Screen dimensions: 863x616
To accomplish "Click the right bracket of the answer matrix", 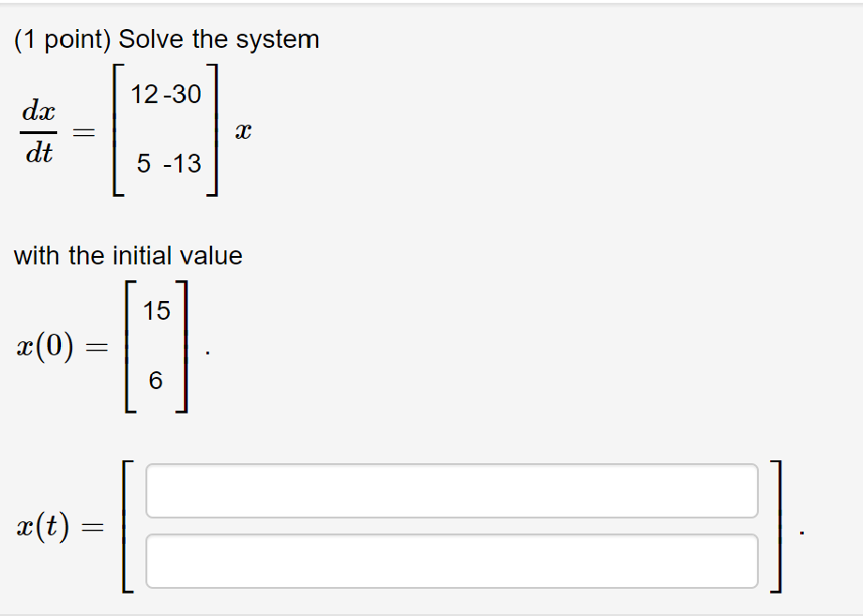I will point(776,525).
